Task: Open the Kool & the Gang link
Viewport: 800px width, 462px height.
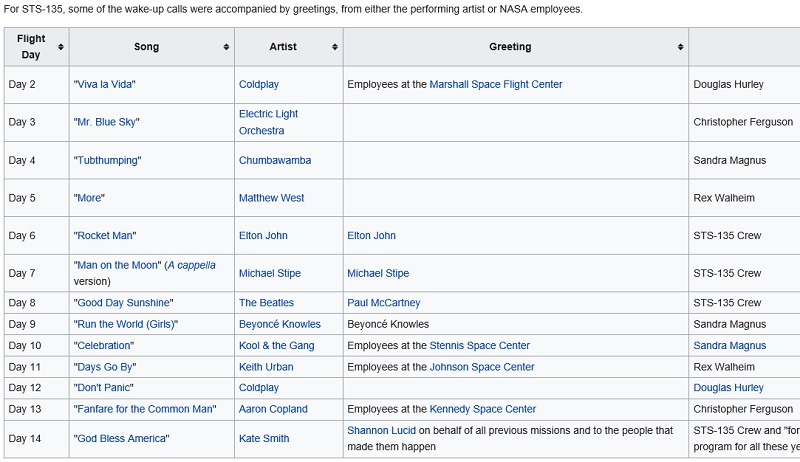Action: point(277,346)
